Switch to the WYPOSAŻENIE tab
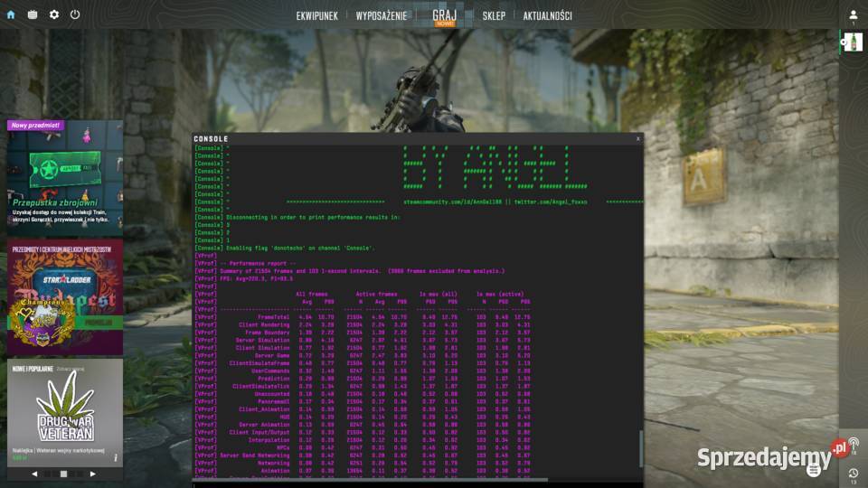Image resolution: width=868 pixels, height=488 pixels. click(x=381, y=15)
